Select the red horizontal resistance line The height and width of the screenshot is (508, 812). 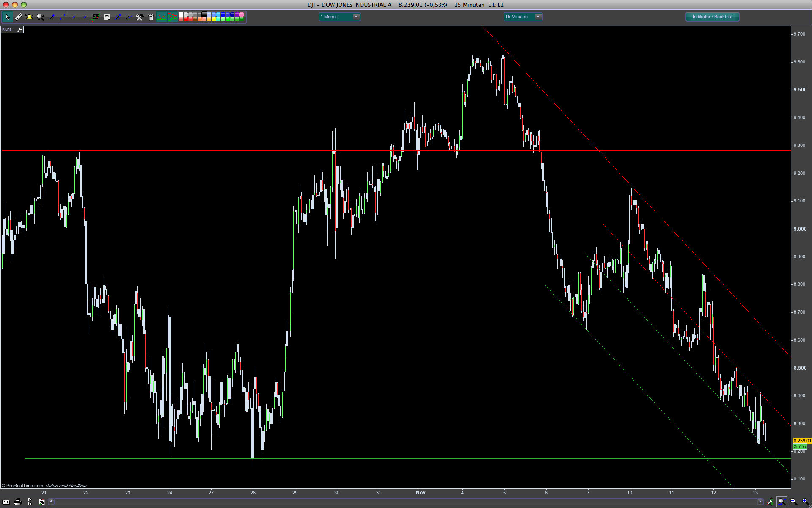coord(396,150)
